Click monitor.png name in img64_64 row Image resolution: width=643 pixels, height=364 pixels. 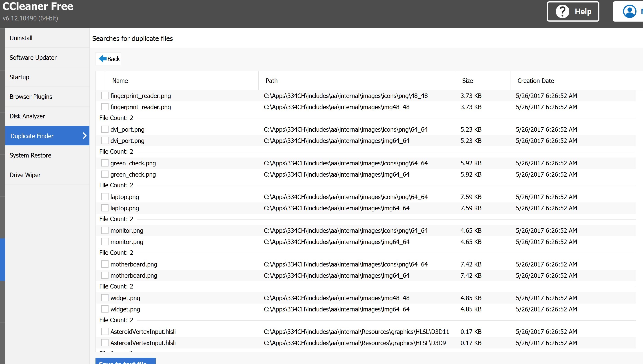[x=127, y=242]
